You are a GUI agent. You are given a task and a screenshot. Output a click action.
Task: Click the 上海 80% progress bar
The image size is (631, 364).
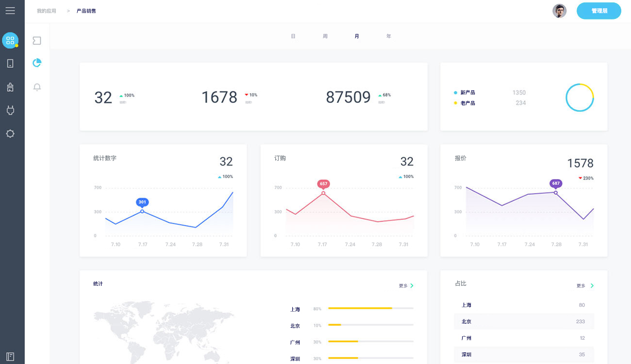pos(370,308)
